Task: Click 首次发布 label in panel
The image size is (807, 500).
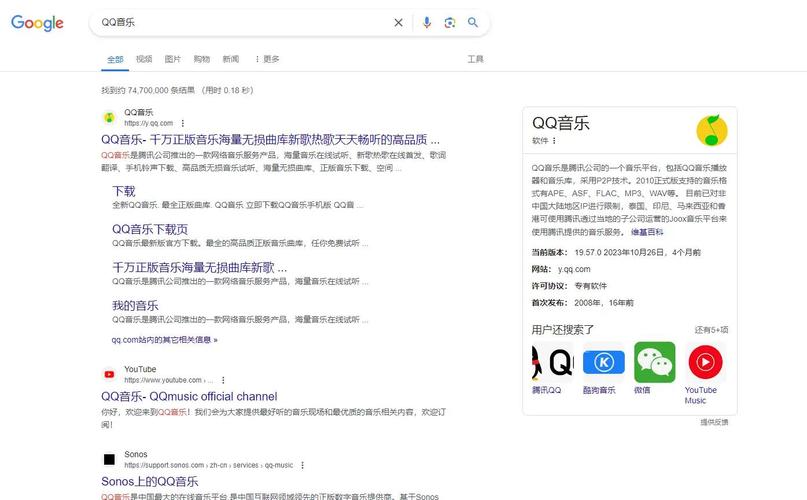Action: (549, 303)
